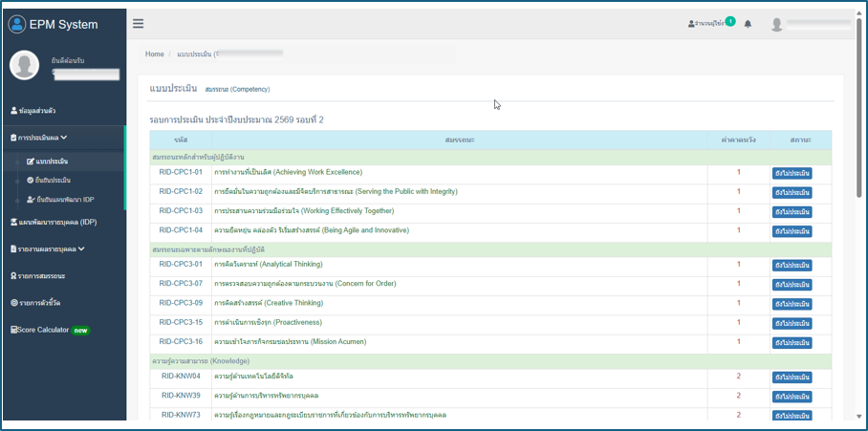Click the ค่าคาดหวัง column header
Image resolution: width=868 pixels, height=431 pixels.
pos(738,140)
